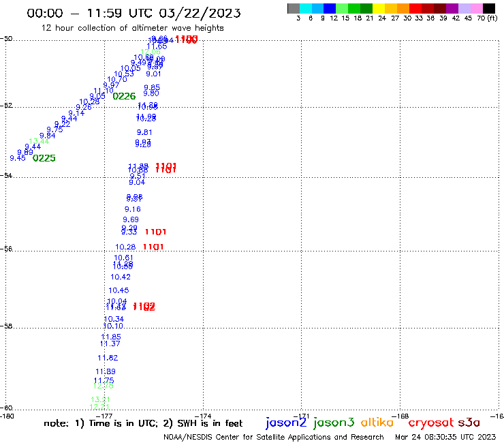
Task: Click the '9.14' wave height value
Action: tap(76, 113)
